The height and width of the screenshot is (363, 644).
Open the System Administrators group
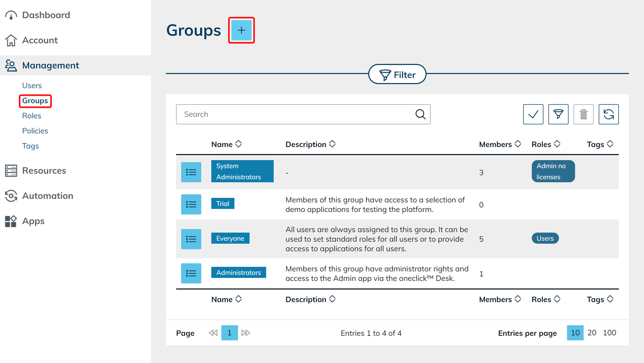point(243,171)
